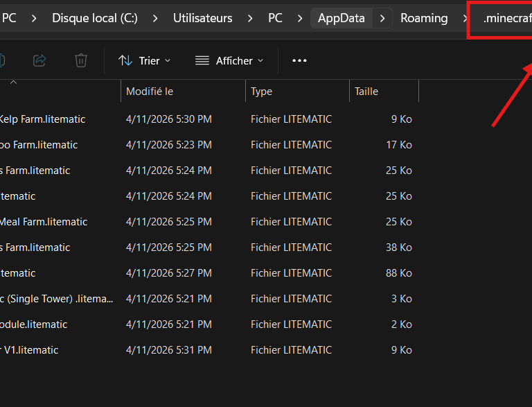Open the Afficher view dropdown
The height and width of the screenshot is (407, 532).
[229, 61]
